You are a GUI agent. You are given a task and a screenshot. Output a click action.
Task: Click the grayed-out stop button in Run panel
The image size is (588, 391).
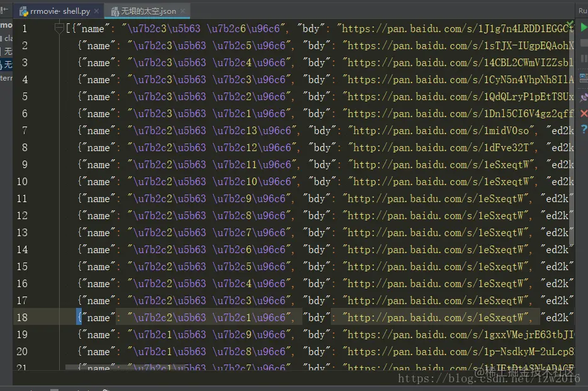(x=584, y=42)
